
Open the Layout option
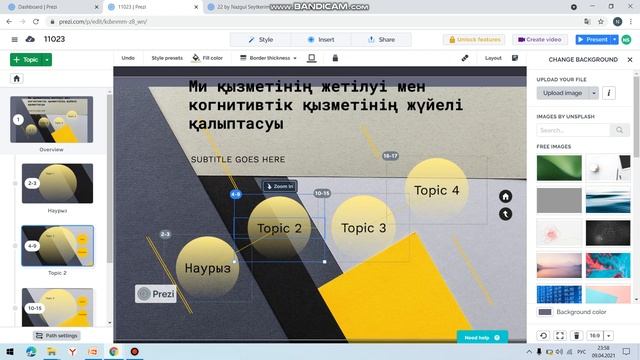click(493, 58)
